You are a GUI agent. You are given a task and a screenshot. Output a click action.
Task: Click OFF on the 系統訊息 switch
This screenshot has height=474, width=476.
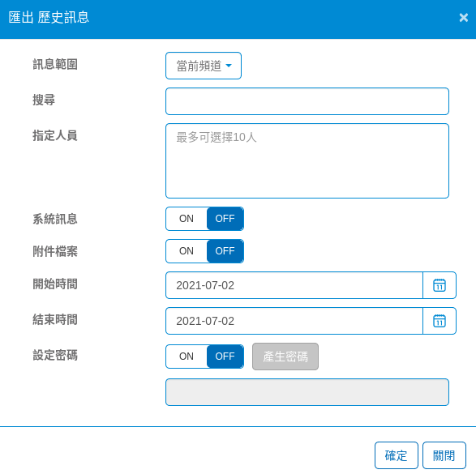coord(225,219)
